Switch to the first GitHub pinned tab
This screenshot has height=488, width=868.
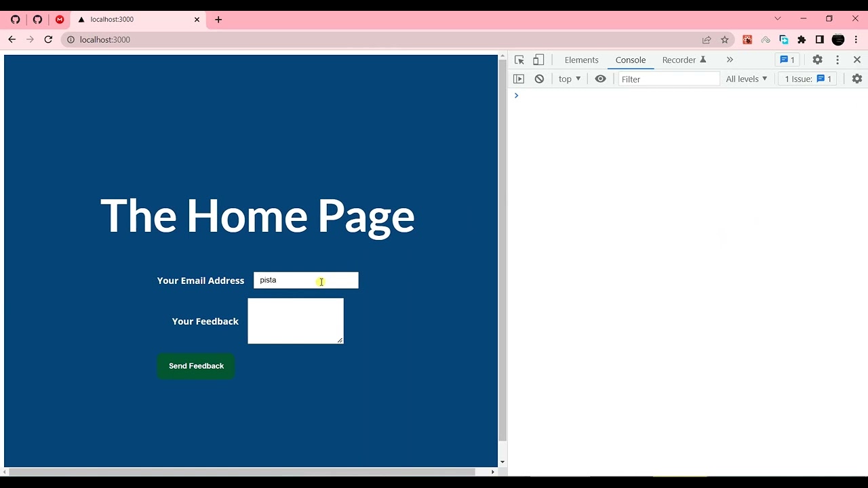click(x=16, y=20)
